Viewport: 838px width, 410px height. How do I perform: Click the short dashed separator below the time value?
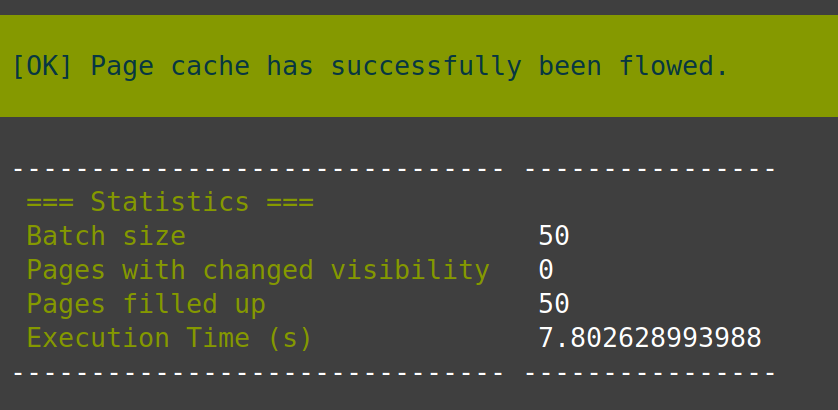click(x=650, y=373)
